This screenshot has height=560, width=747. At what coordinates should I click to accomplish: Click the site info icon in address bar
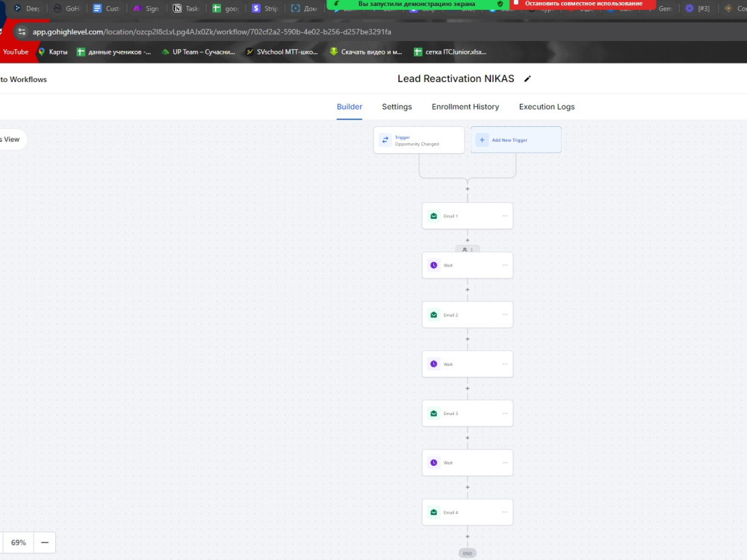(22, 32)
